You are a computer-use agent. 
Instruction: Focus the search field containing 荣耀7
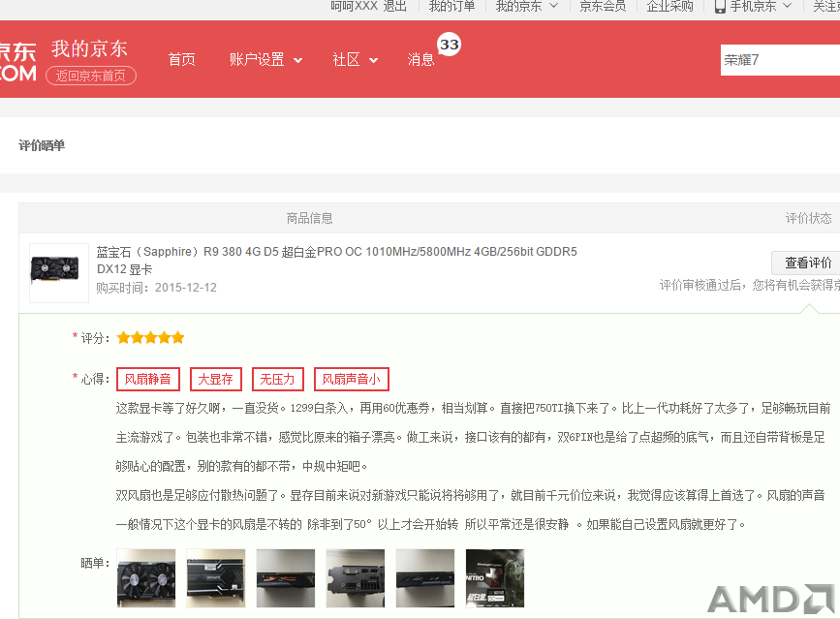point(780,60)
